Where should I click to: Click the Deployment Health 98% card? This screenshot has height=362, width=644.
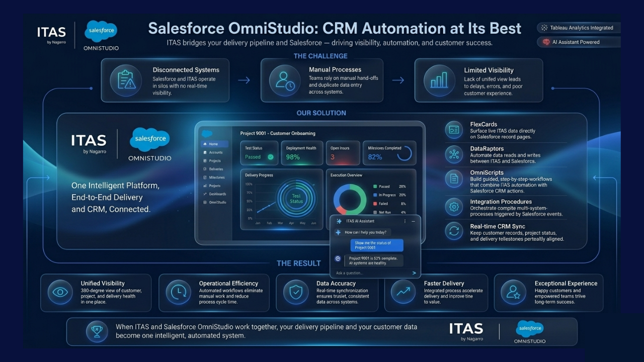pyautogui.click(x=302, y=153)
